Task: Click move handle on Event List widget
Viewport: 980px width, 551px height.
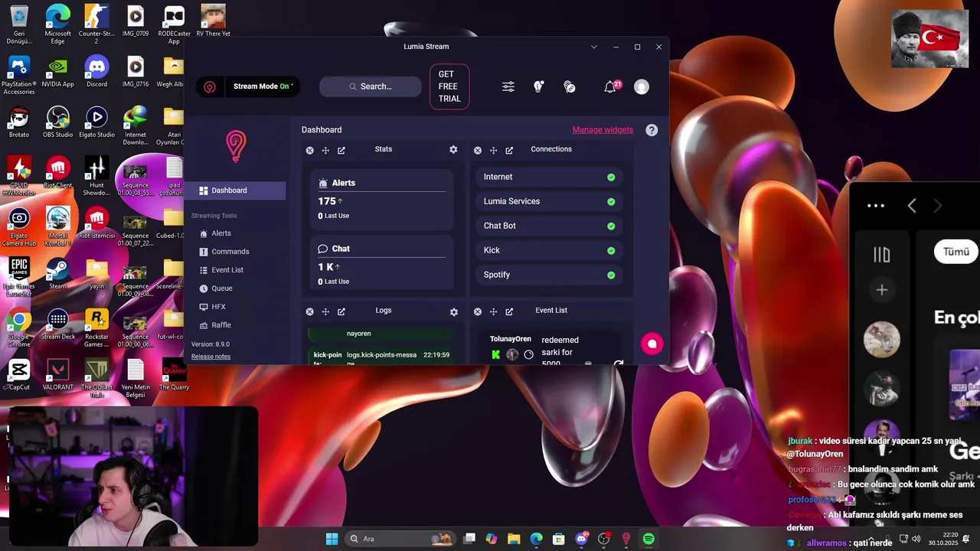Action: 493,311
